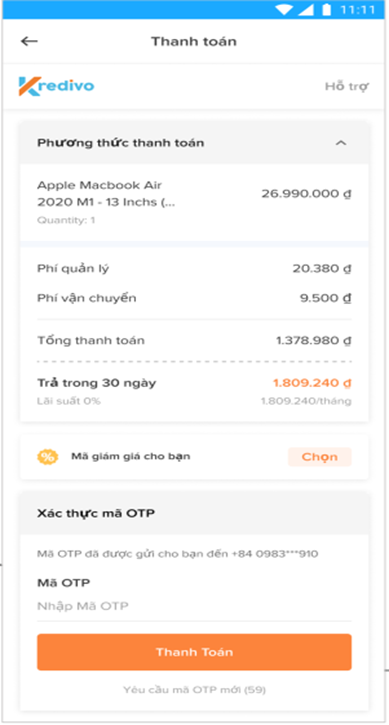Select the Chọn discount code button
The height and width of the screenshot is (725, 389).
[320, 457]
